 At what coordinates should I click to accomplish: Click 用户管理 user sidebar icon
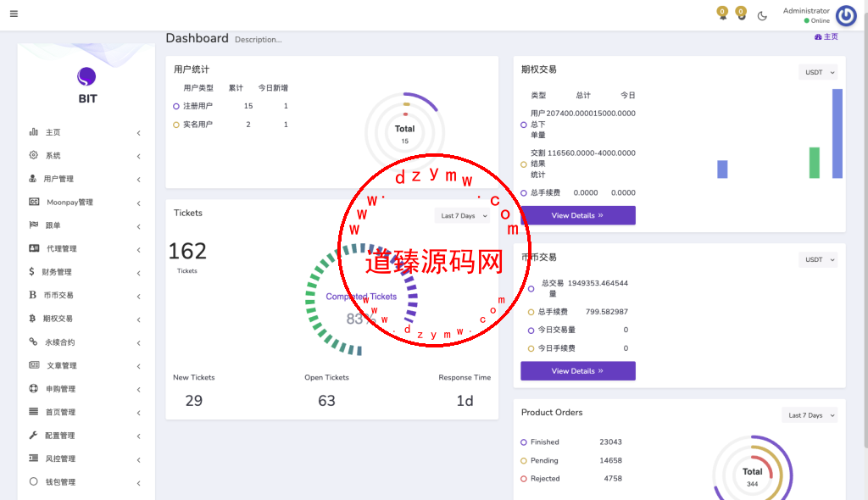click(33, 178)
